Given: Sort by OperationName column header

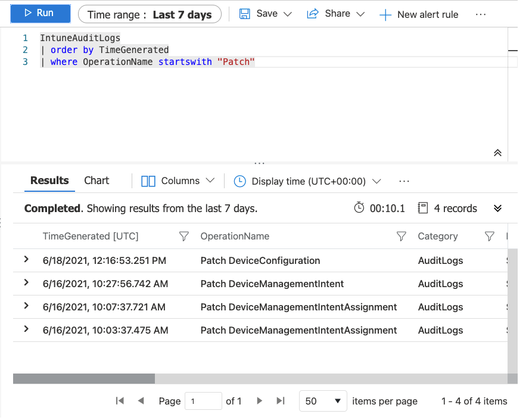Looking at the screenshot, I should [x=235, y=236].
